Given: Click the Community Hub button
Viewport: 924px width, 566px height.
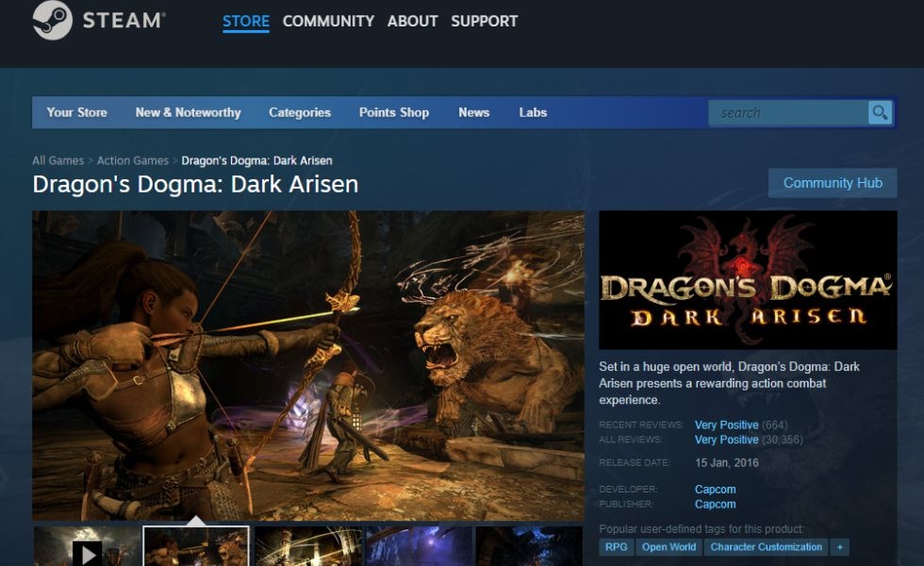Looking at the screenshot, I should tap(833, 182).
